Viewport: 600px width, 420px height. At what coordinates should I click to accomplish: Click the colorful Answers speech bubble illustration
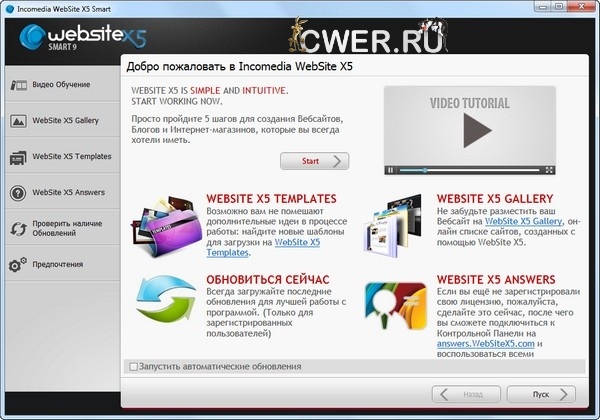coord(396,305)
